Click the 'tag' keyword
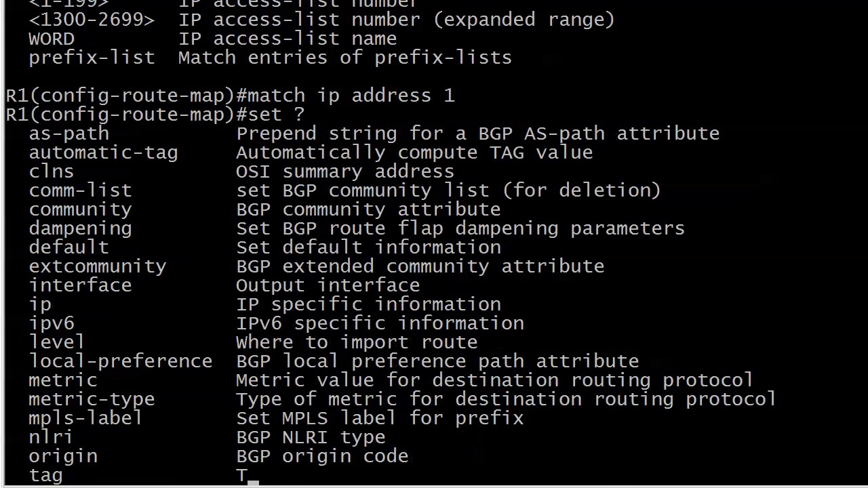The width and height of the screenshot is (868, 488). 45,475
